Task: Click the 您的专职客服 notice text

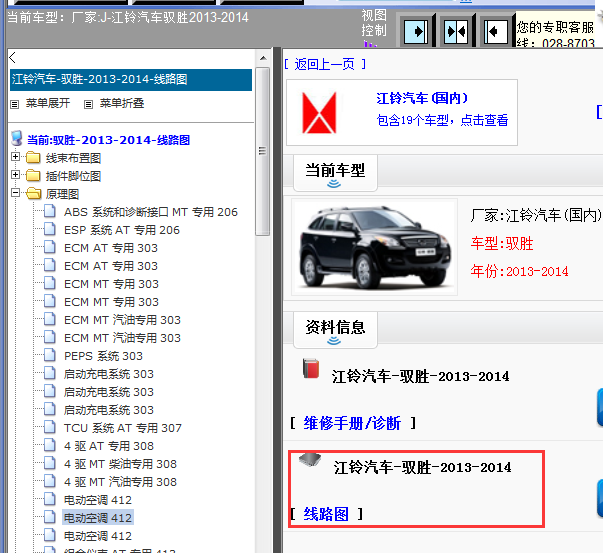Action: (x=555, y=27)
